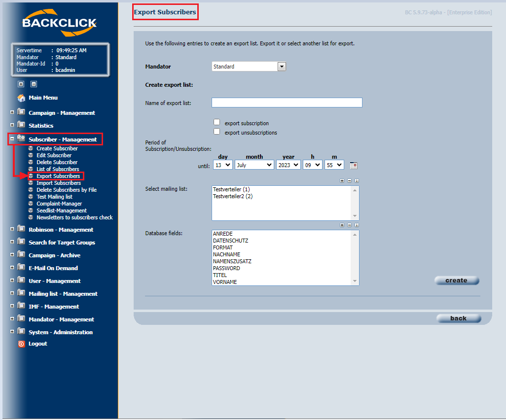Click the create button

(457, 280)
